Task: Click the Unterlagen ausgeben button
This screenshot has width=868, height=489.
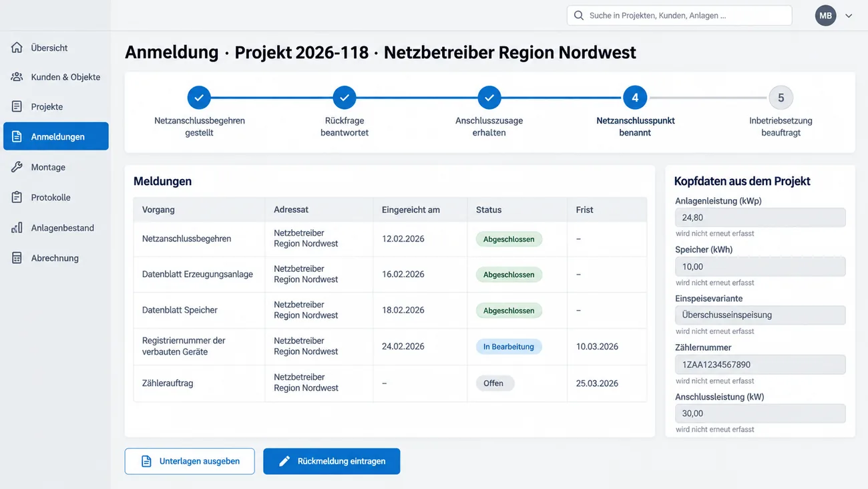Action: pyautogui.click(x=190, y=461)
